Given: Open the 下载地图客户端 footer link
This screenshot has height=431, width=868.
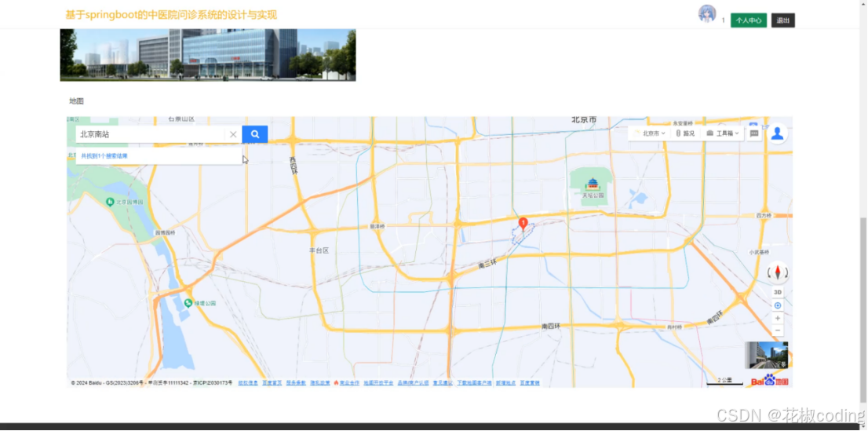Looking at the screenshot, I should tap(474, 383).
